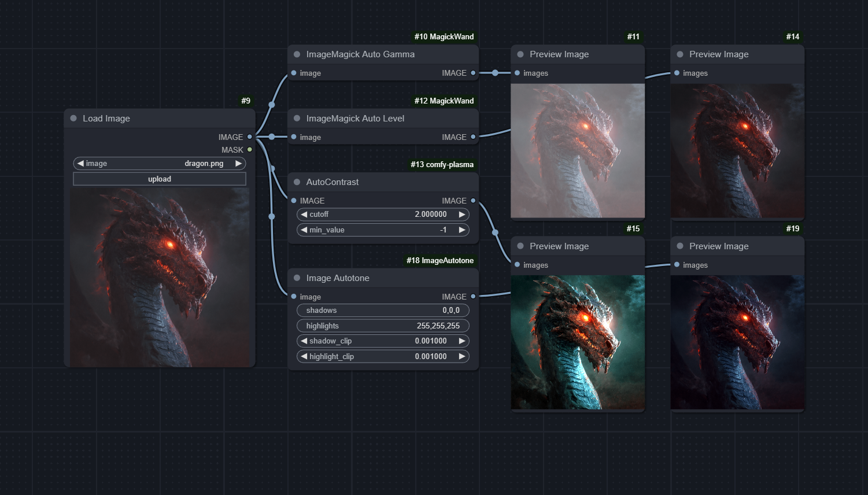
Task: Click AutoContrast IMAGE input socket
Action: click(294, 201)
